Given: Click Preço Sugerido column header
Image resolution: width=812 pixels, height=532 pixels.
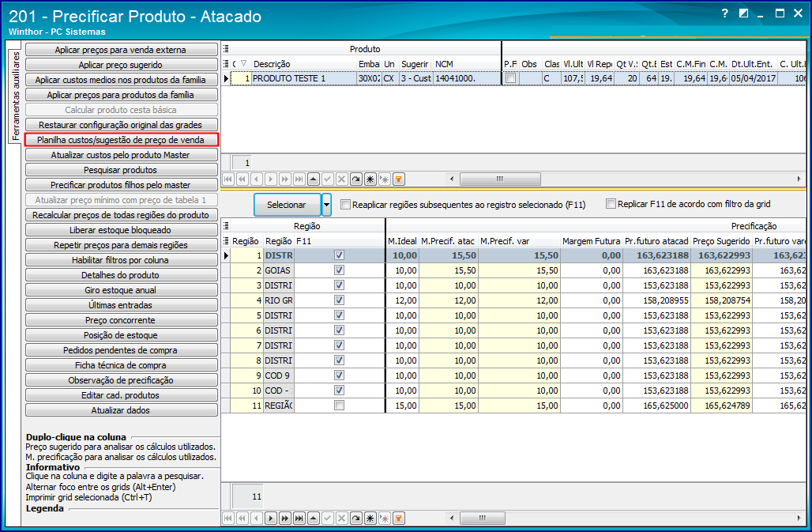Looking at the screenshot, I should pyautogui.click(x=721, y=241).
